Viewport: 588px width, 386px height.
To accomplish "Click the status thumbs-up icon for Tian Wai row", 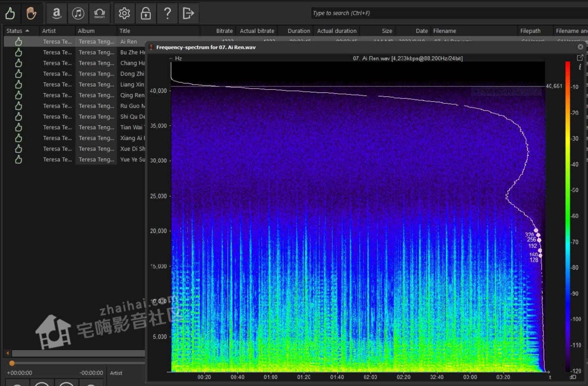I will [19, 127].
